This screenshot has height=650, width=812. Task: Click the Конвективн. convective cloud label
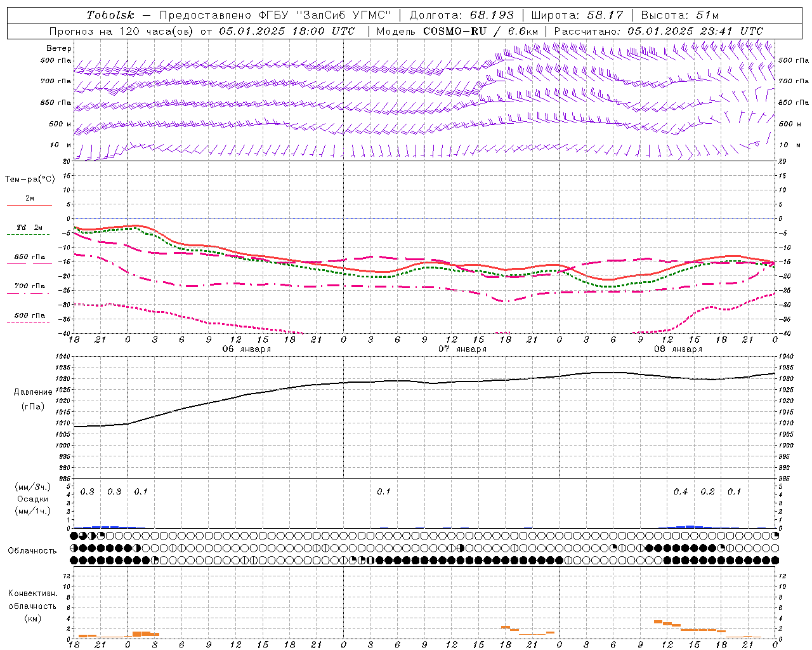tap(32, 594)
